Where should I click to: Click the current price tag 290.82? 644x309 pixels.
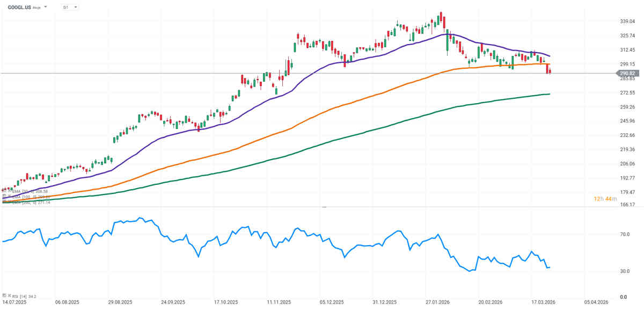point(627,73)
